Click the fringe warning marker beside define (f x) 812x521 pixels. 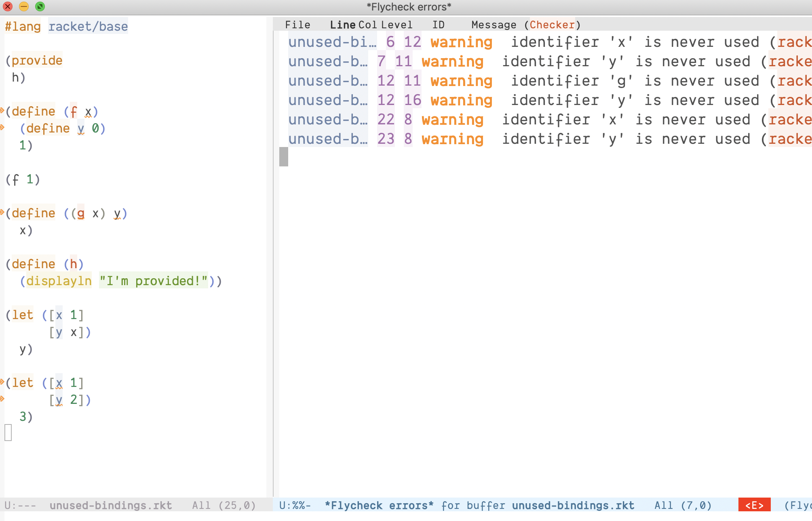pyautogui.click(x=2, y=110)
